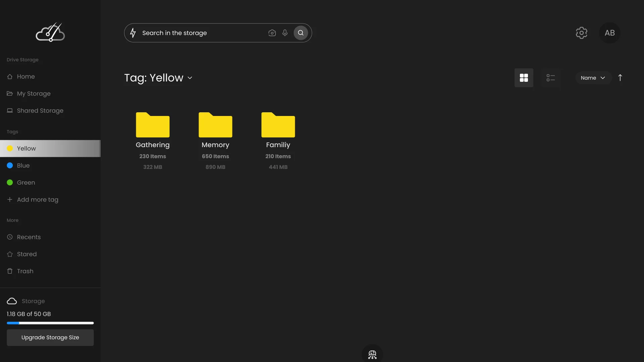Click the 210 Items label
The width and height of the screenshot is (644, 362).
pyautogui.click(x=278, y=156)
